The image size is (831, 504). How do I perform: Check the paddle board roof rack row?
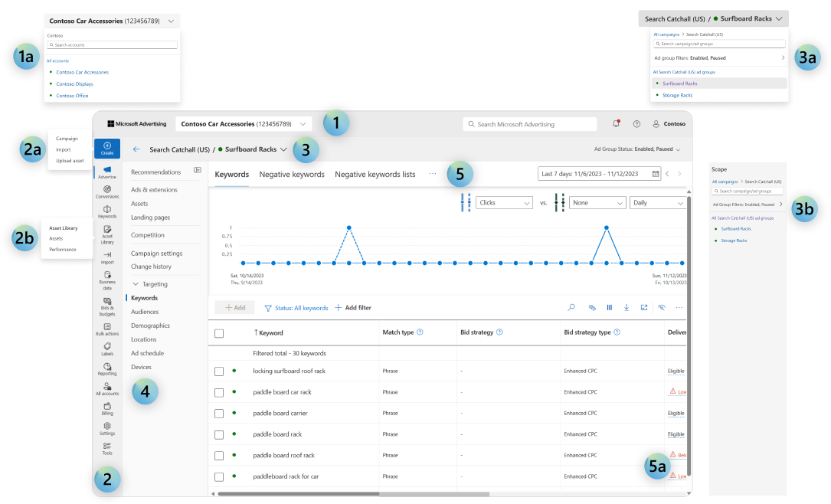pyautogui.click(x=219, y=455)
